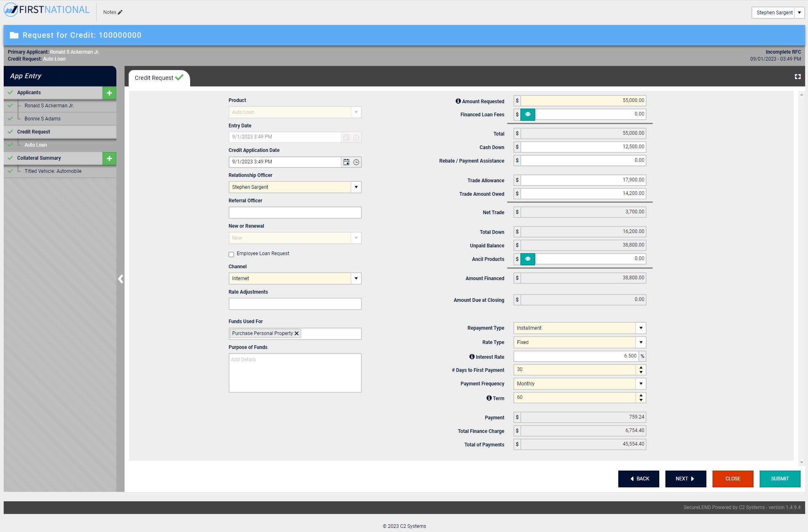Decrease the Term value
Viewport: 808px width, 532px height.
pos(641,400)
